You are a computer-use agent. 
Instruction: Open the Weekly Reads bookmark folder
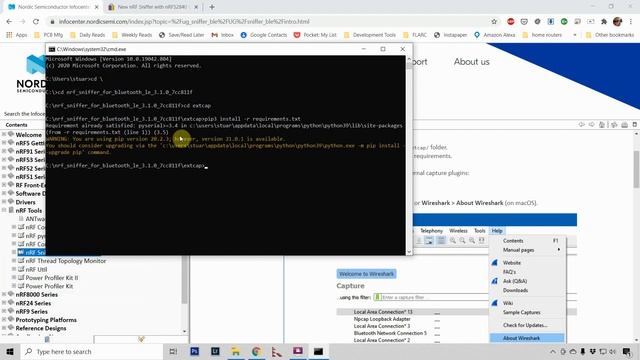click(132, 35)
